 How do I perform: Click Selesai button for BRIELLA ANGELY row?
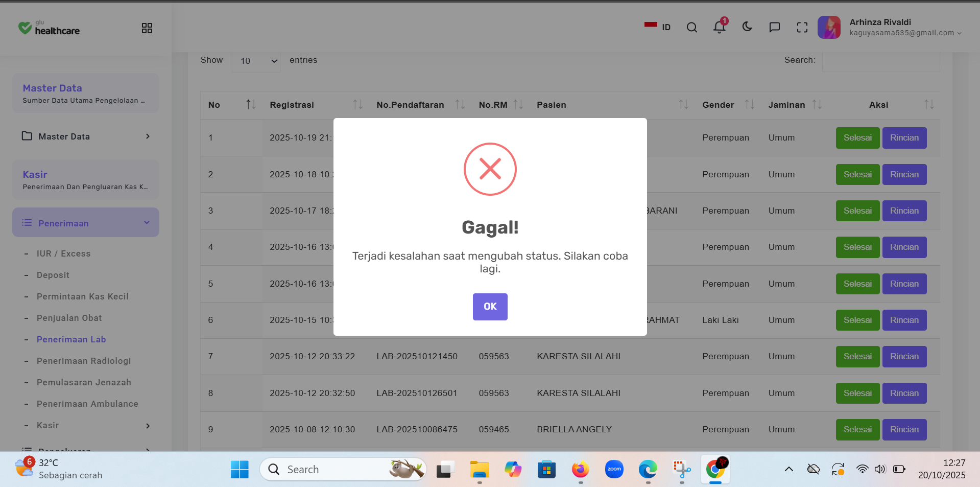pyautogui.click(x=857, y=430)
